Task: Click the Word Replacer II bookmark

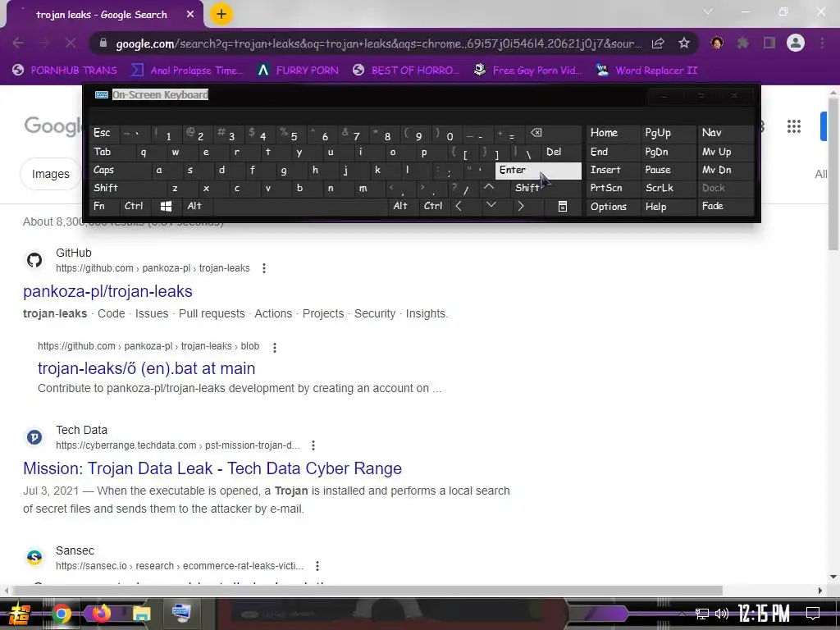Action: pyautogui.click(x=646, y=71)
